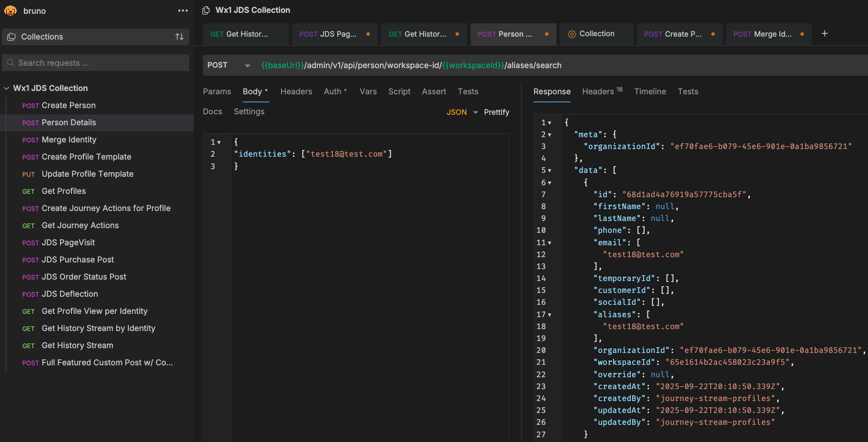Fold response line 1 object

(549, 123)
